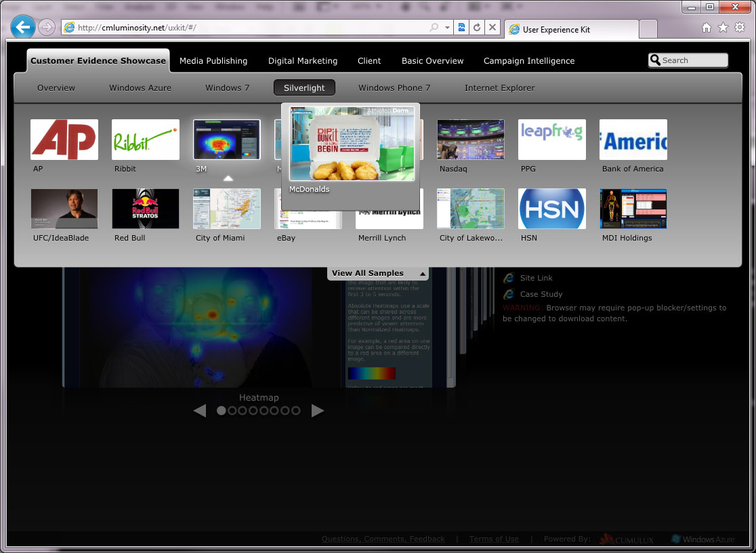Select the Internet Explorer sub-tab

[499, 88]
